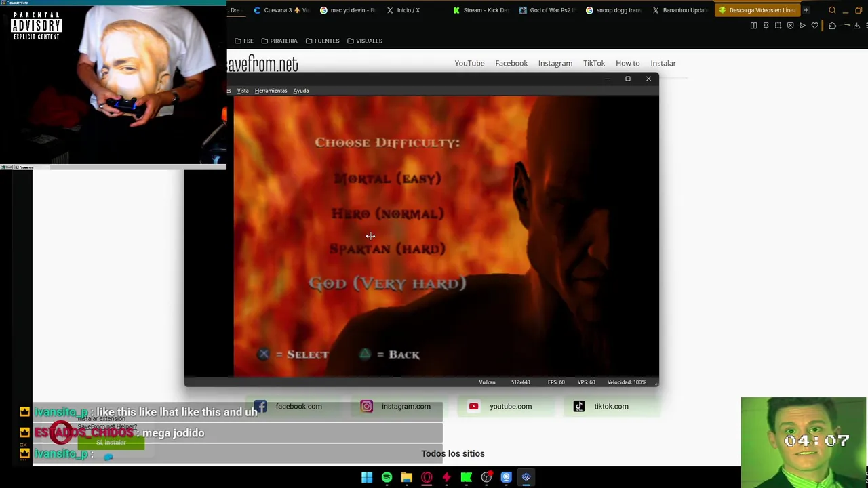Click the Facebook logo icon below
Image resolution: width=868 pixels, height=488 pixels.
pos(260,407)
